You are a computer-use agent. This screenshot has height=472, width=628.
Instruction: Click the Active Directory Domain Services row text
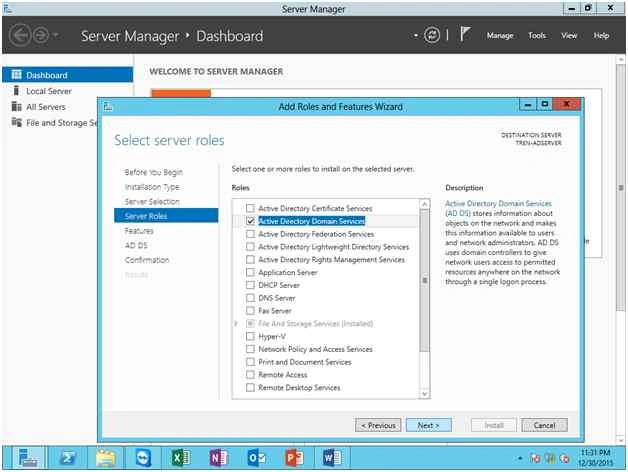coord(312,221)
